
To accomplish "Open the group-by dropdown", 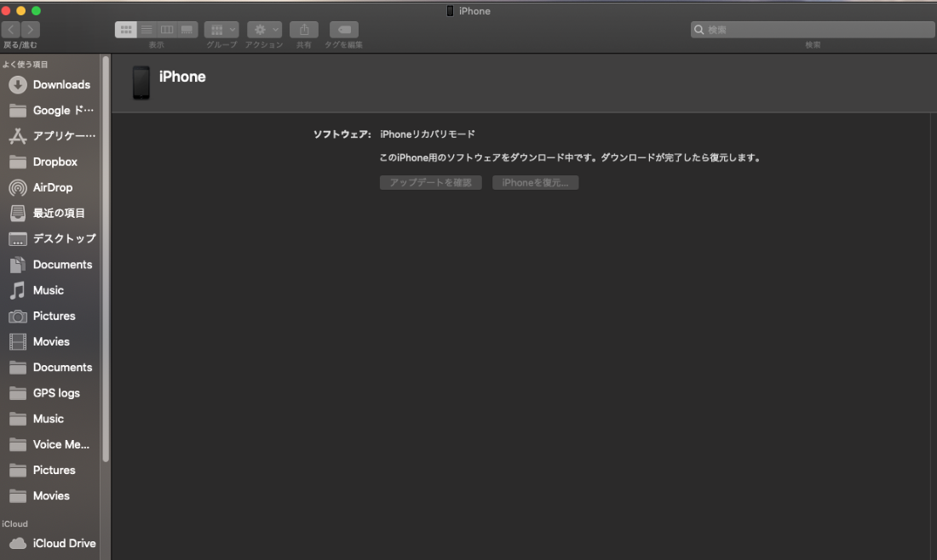I will pyautogui.click(x=221, y=29).
